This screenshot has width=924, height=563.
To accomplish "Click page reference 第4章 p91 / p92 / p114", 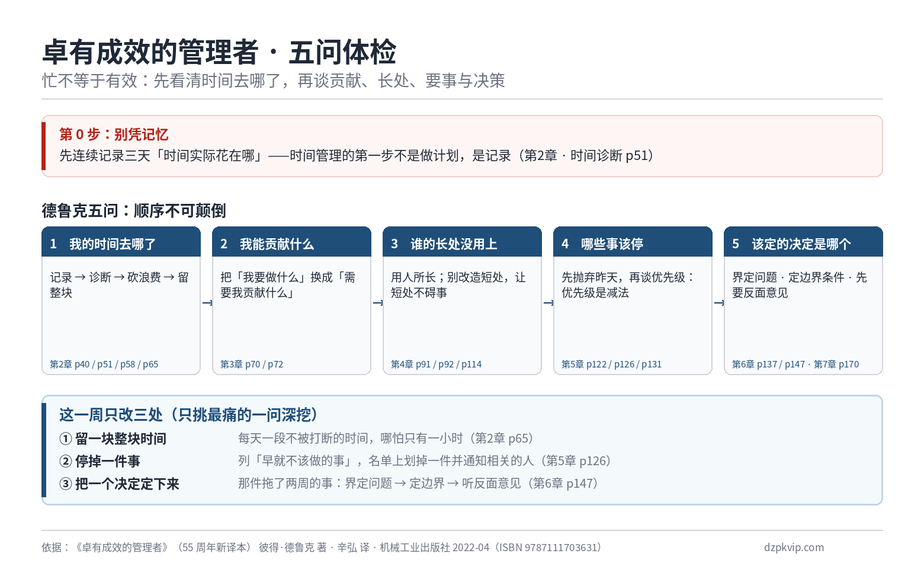I will pos(437,364).
